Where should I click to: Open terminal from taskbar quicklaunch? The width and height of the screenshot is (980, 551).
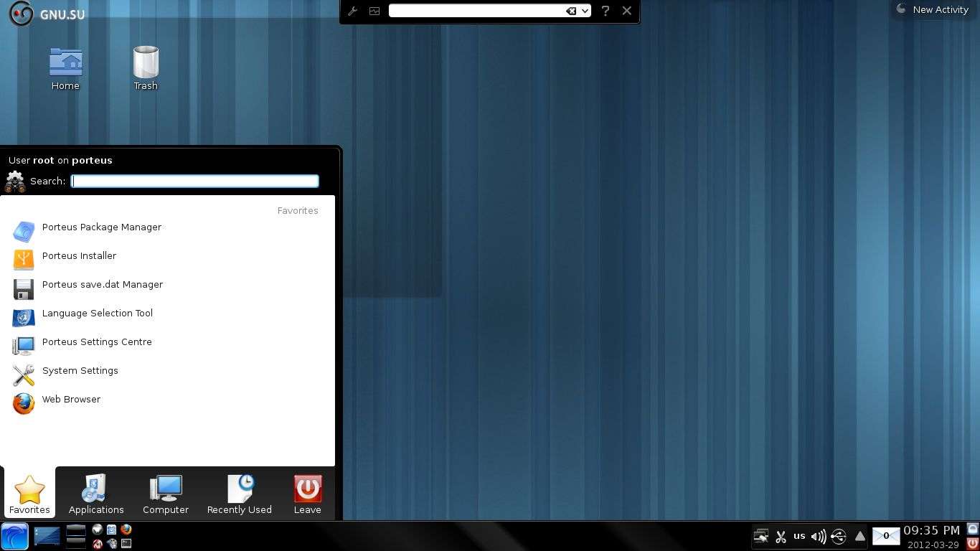point(126,544)
